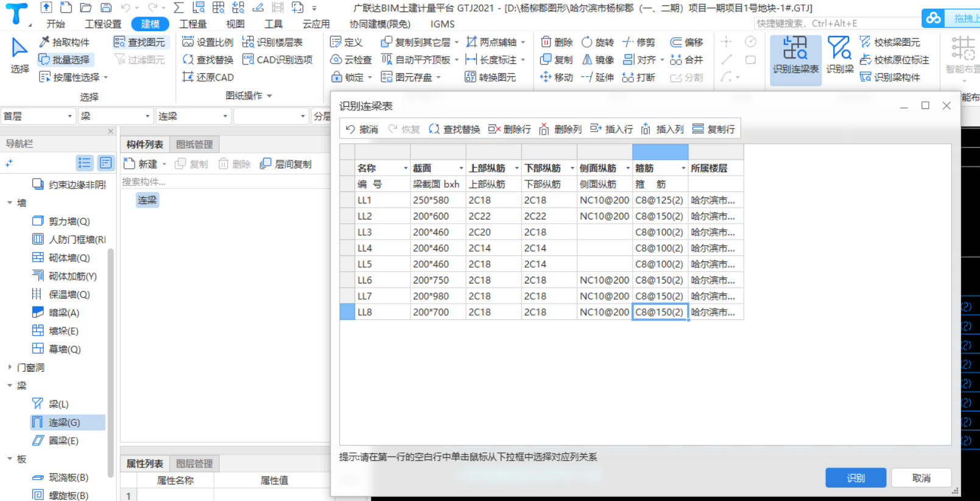The image size is (980, 501).
Task: Select the 合并 merge tool
Action: coord(686,60)
